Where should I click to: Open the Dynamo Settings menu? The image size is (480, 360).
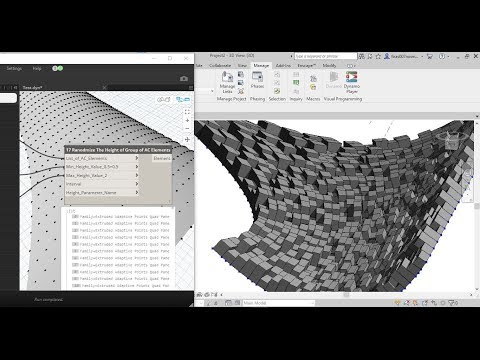14,68
